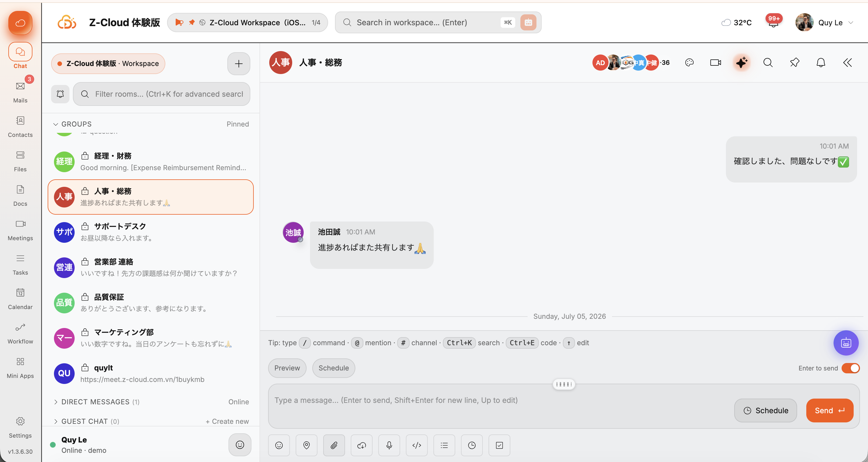The image size is (868, 462).
Task: Upload from cloud in composer toolbar
Action: click(x=362, y=445)
